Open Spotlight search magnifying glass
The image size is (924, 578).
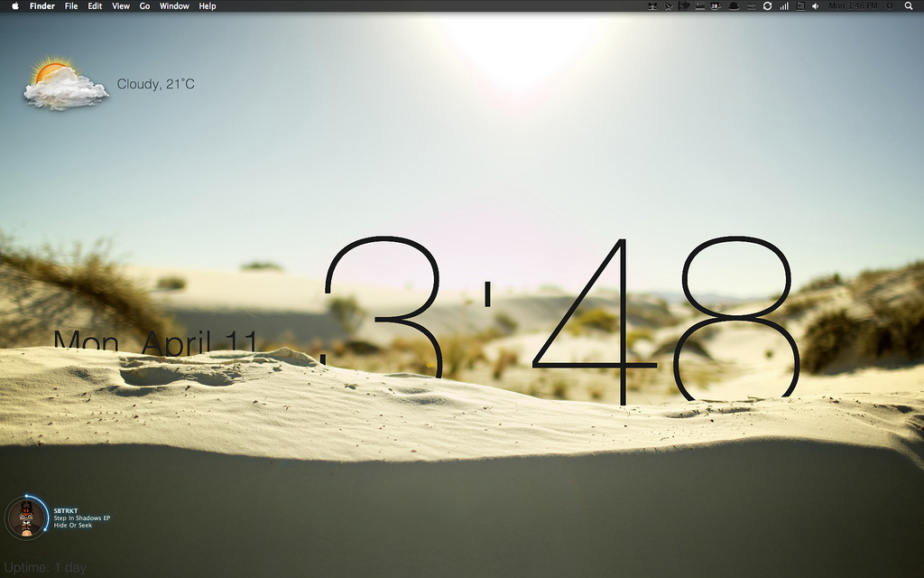(908, 6)
